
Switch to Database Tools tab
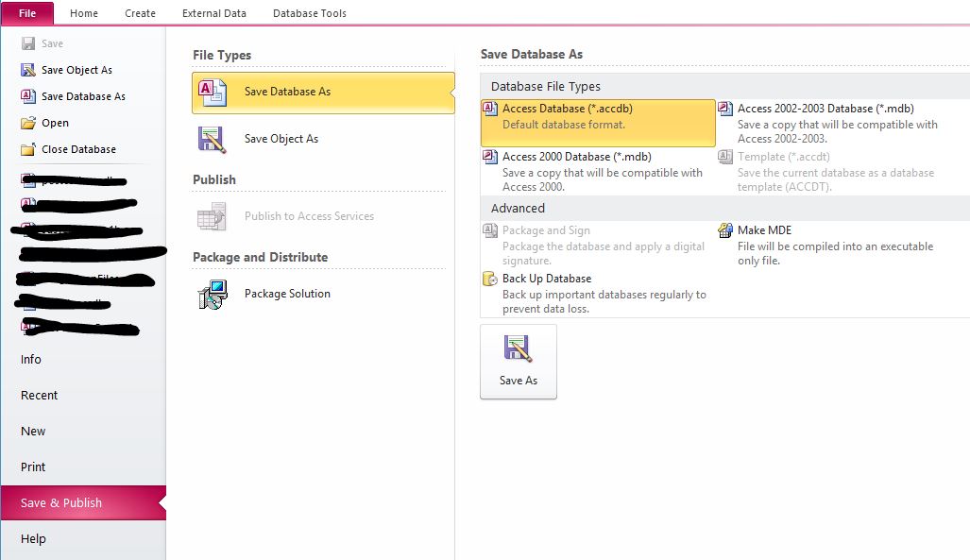pos(309,13)
